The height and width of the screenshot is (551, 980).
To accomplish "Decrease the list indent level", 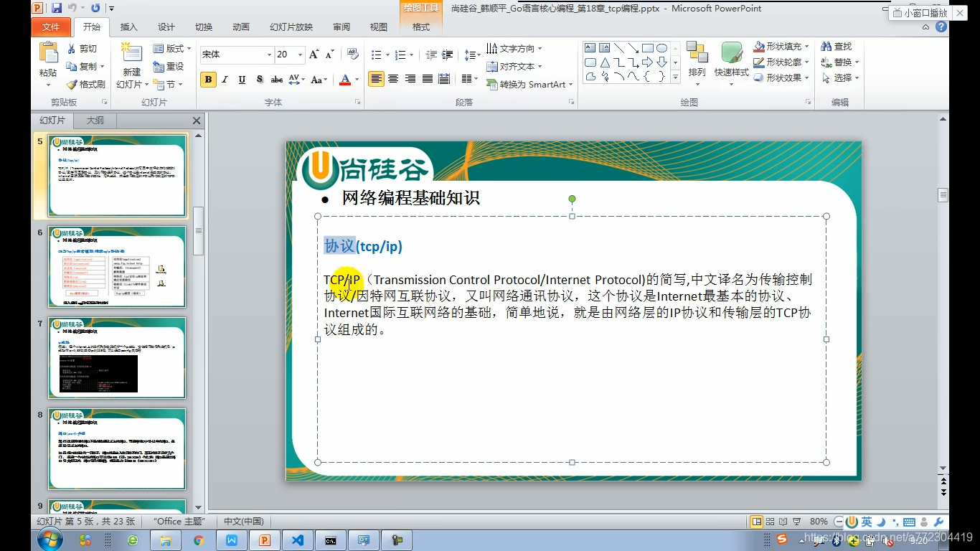I will click(431, 55).
